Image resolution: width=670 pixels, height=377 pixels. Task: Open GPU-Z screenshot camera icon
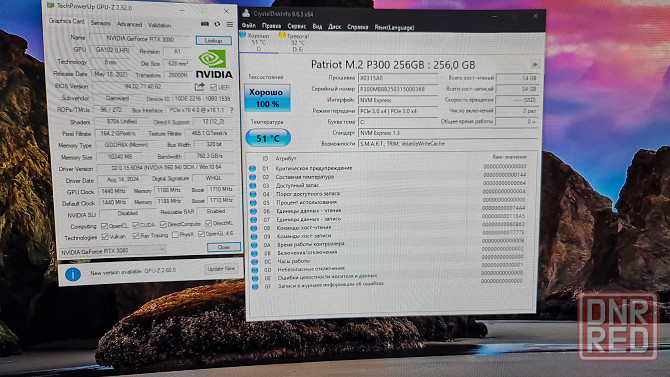[x=205, y=24]
